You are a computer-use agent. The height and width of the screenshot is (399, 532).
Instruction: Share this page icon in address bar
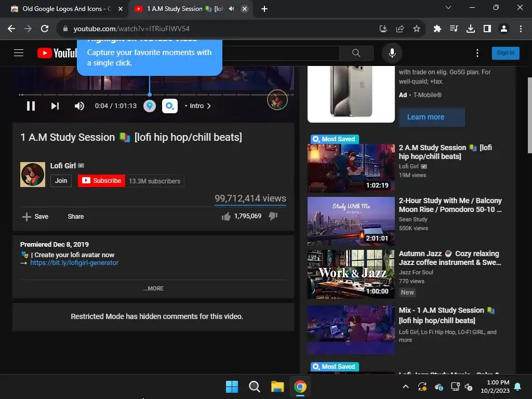pyautogui.click(x=400, y=29)
